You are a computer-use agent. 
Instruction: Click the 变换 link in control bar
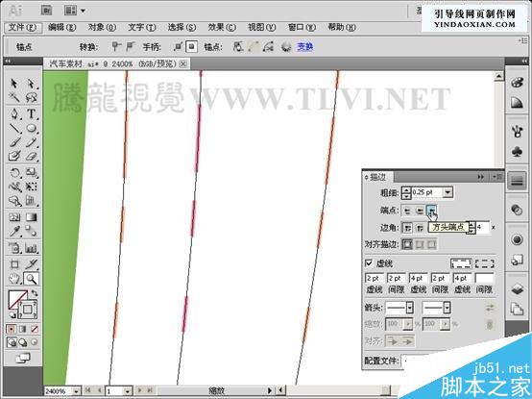click(x=304, y=47)
